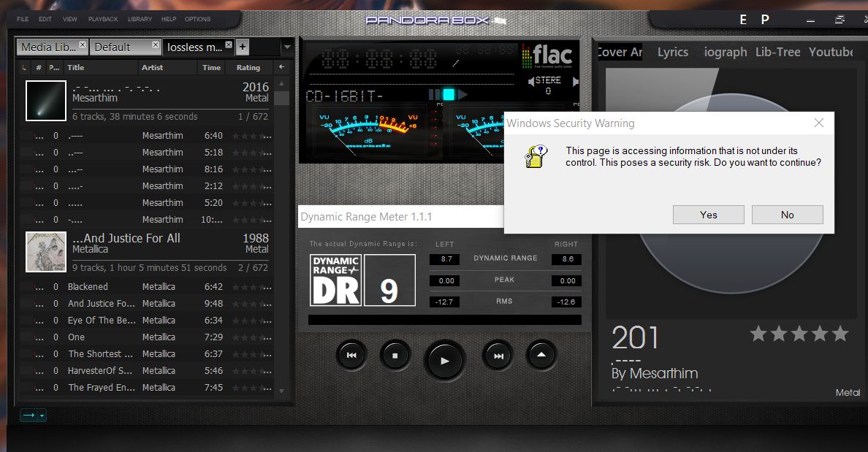
Task: Close the Default playlist tab
Action: 156,45
